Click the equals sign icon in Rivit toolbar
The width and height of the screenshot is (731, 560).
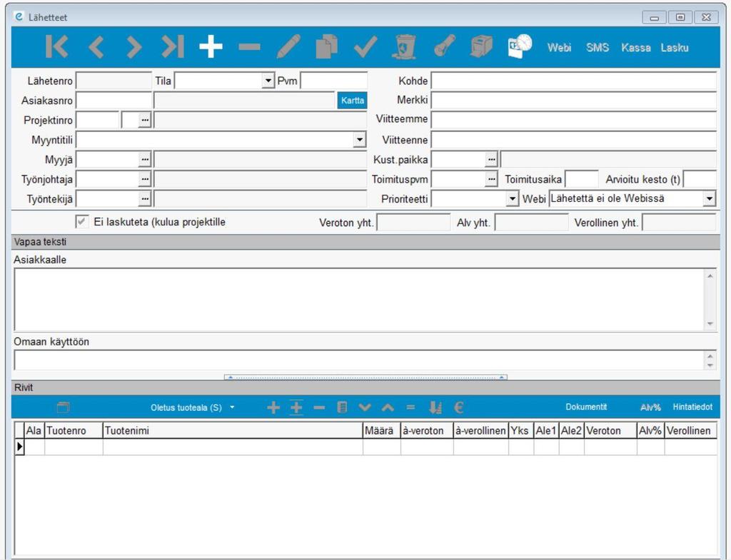pos(410,407)
